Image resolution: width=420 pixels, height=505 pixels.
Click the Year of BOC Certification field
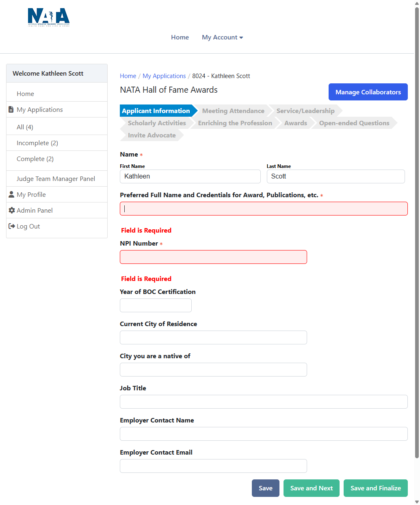coord(156,305)
